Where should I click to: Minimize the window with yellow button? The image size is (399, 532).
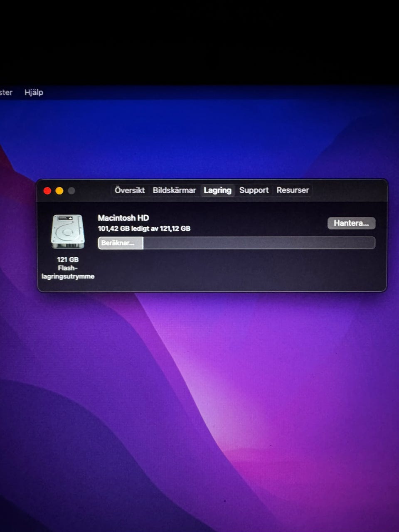pyautogui.click(x=59, y=191)
